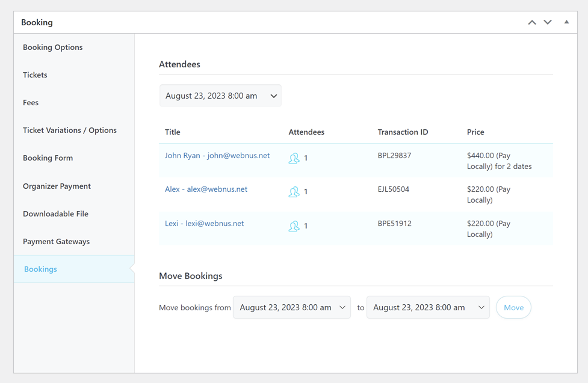Screen dimensions: 588x383
Task: Click transaction ID BPE51912
Action: (x=394, y=223)
